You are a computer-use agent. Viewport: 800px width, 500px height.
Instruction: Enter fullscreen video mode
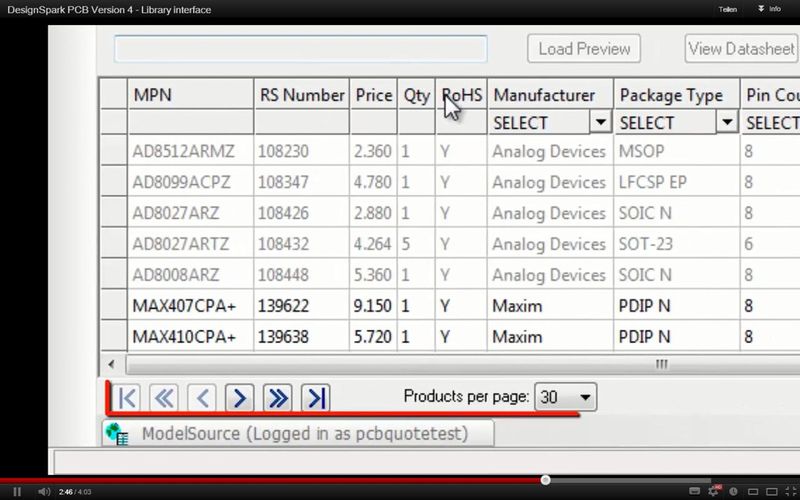pos(790,492)
